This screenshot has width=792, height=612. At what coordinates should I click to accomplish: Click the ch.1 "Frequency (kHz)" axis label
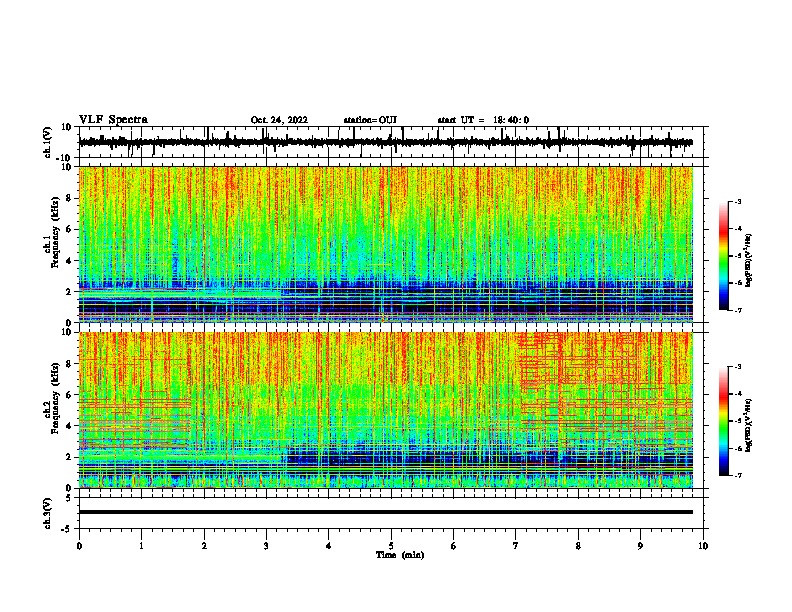click(x=55, y=233)
